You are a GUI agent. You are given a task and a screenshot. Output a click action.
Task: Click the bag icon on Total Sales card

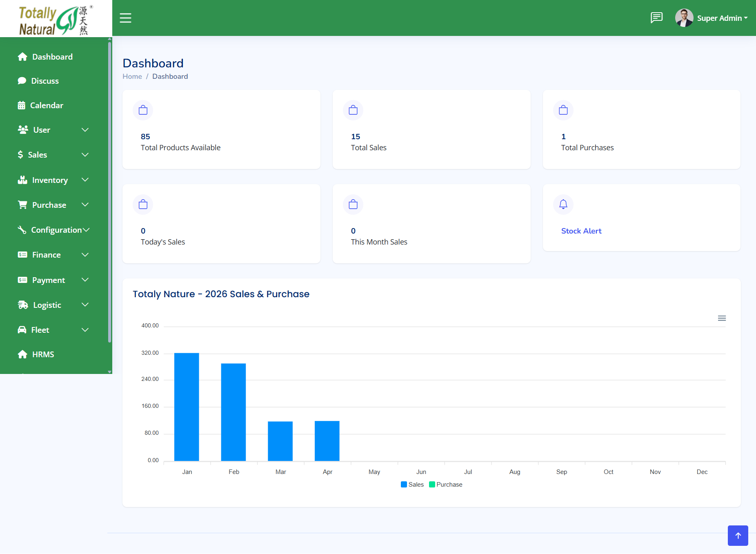click(x=353, y=110)
